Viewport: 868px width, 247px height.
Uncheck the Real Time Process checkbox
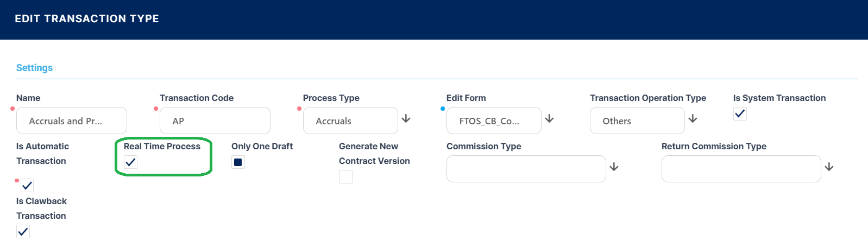[x=130, y=162]
